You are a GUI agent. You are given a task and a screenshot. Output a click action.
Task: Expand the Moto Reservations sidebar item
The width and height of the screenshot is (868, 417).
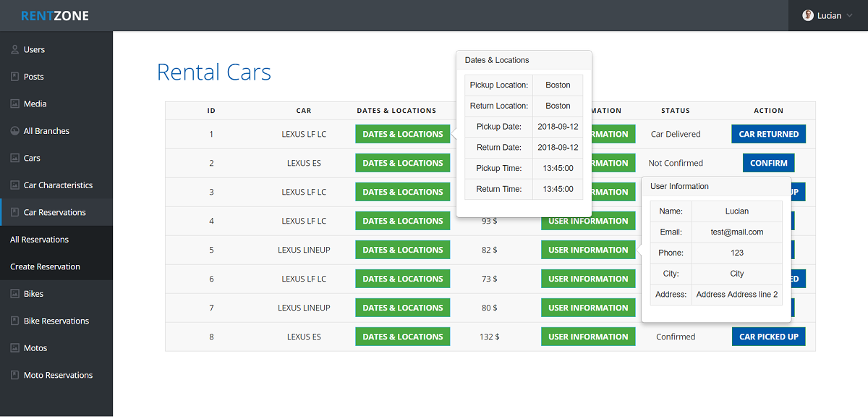click(58, 375)
